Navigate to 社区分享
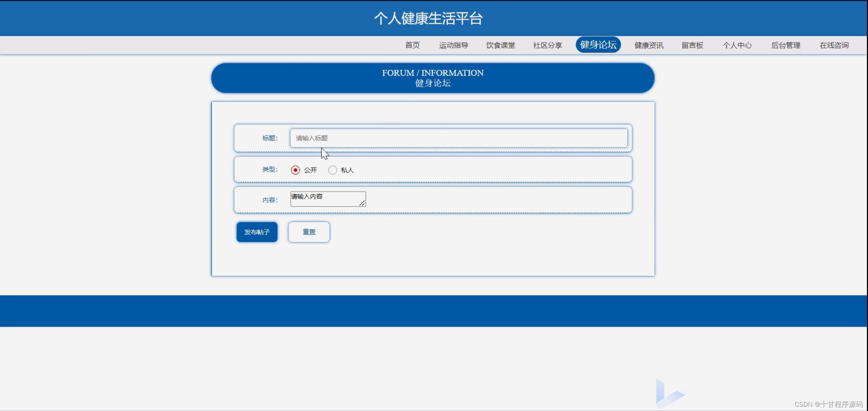Viewport: 868px width, 411px height. [x=547, y=45]
